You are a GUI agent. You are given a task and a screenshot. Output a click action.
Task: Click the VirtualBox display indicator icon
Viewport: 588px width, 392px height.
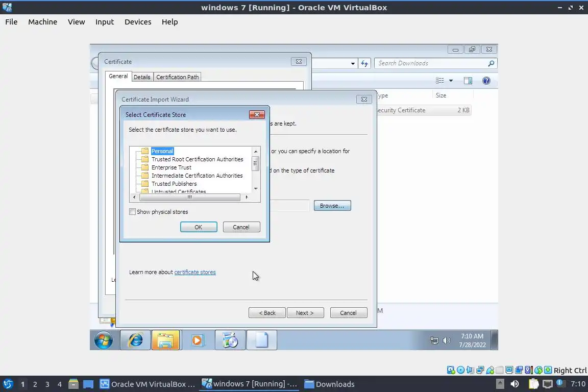509,370
